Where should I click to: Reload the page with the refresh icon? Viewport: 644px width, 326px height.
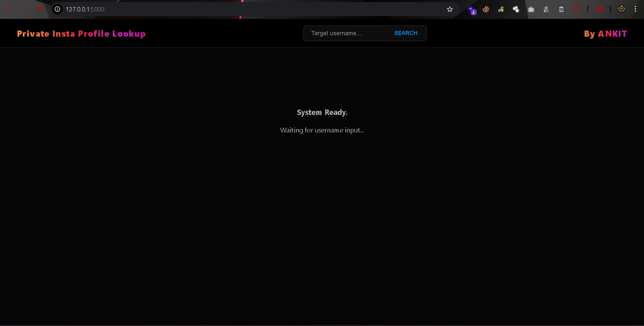pos(40,9)
